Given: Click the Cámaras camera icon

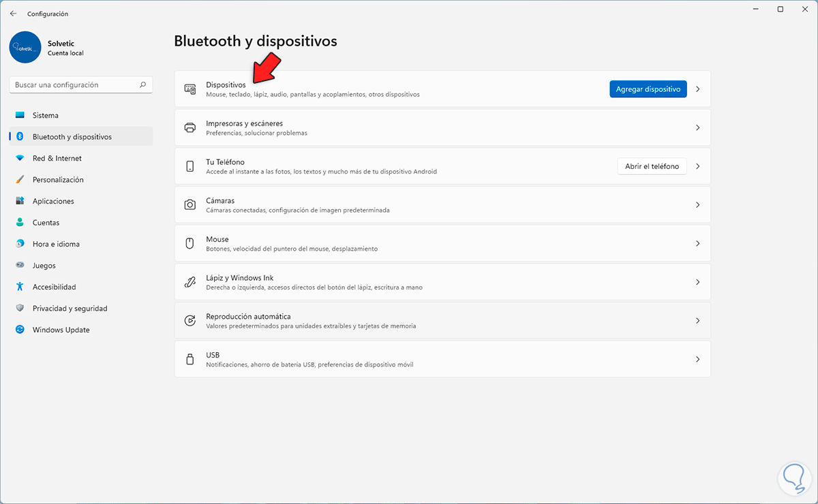Looking at the screenshot, I should coord(190,205).
